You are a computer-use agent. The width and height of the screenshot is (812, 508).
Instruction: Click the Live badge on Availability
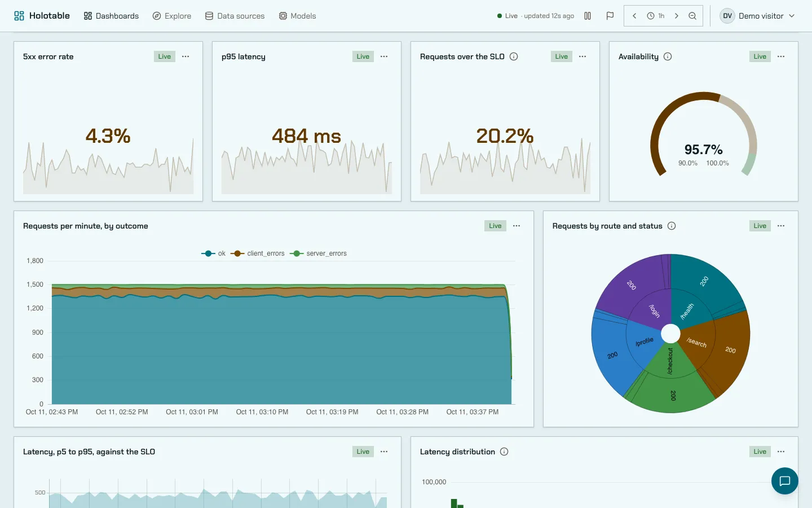[760, 56]
